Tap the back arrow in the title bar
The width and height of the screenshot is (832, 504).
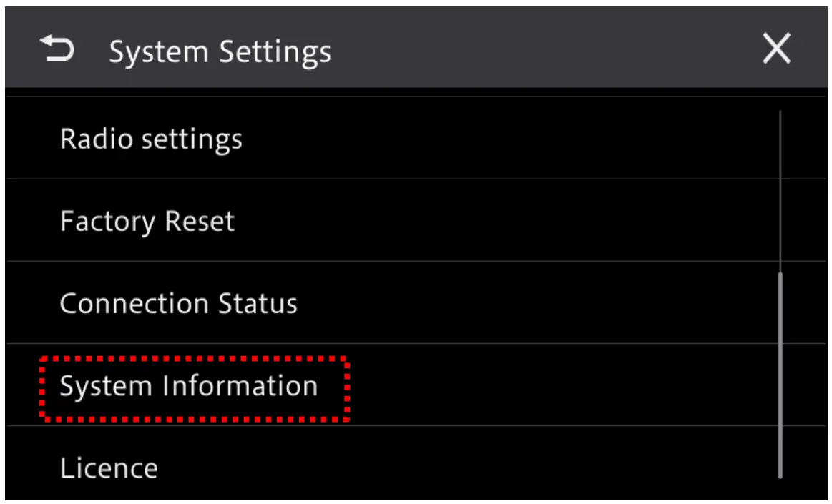point(58,49)
